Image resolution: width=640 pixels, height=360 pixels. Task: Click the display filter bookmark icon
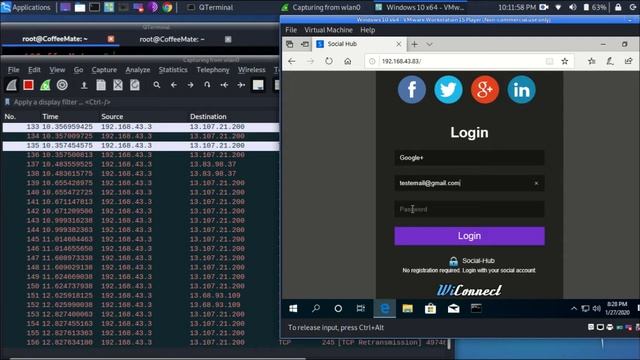(7, 102)
